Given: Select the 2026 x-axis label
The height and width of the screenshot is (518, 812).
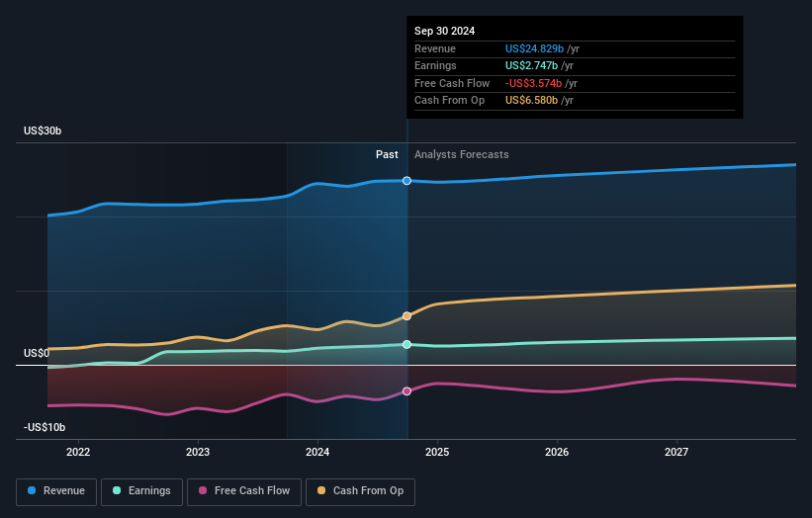Looking at the screenshot, I should [x=557, y=453].
